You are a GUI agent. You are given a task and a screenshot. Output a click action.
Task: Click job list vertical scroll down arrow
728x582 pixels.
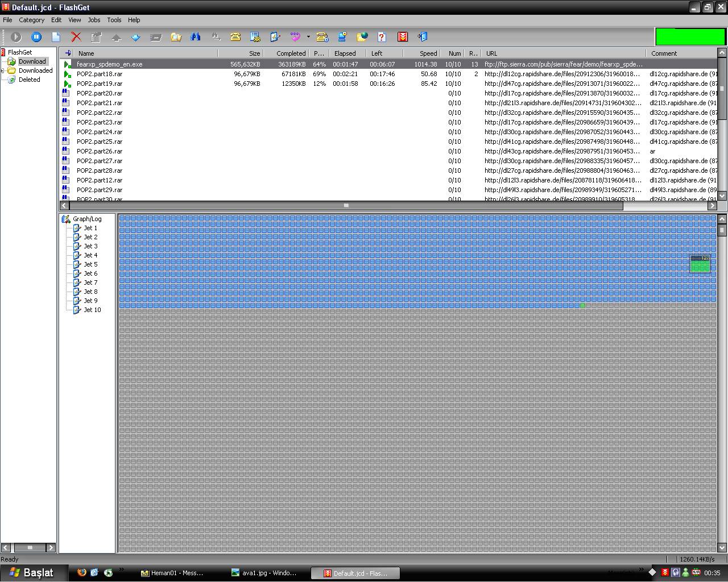[x=722, y=196]
